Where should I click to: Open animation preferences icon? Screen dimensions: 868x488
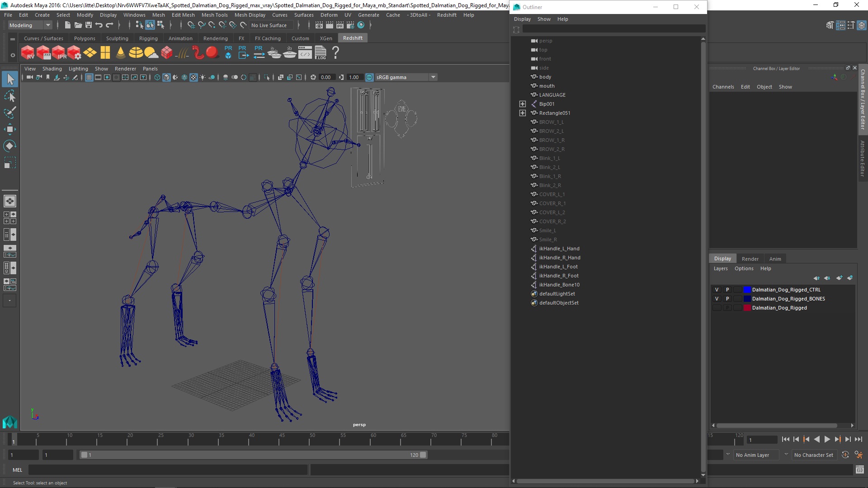[x=858, y=455]
